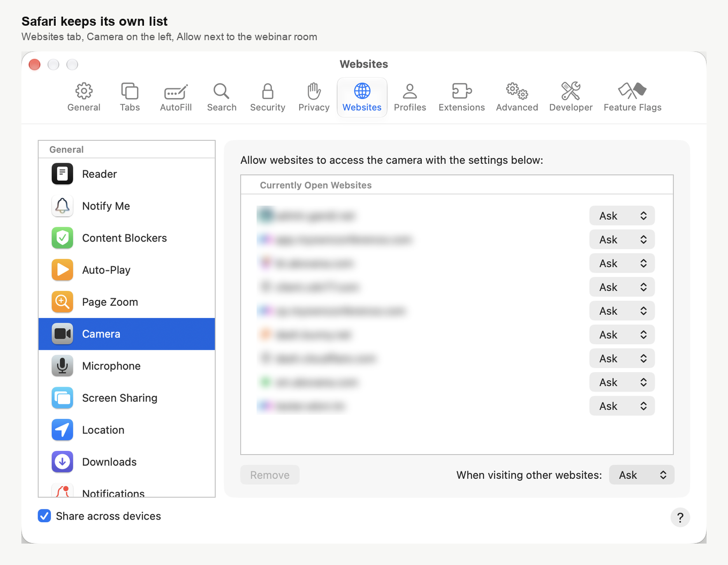Open Content Blockers website settings
The image size is (728, 565).
coord(127,238)
